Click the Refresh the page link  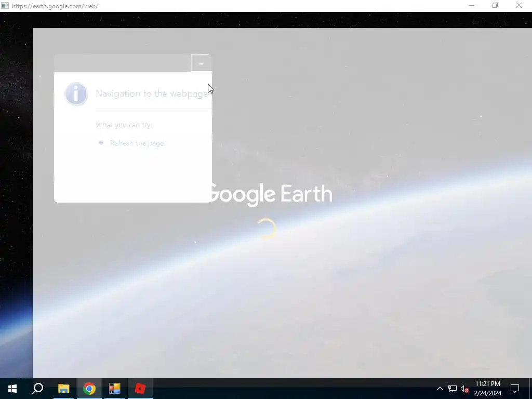click(137, 143)
